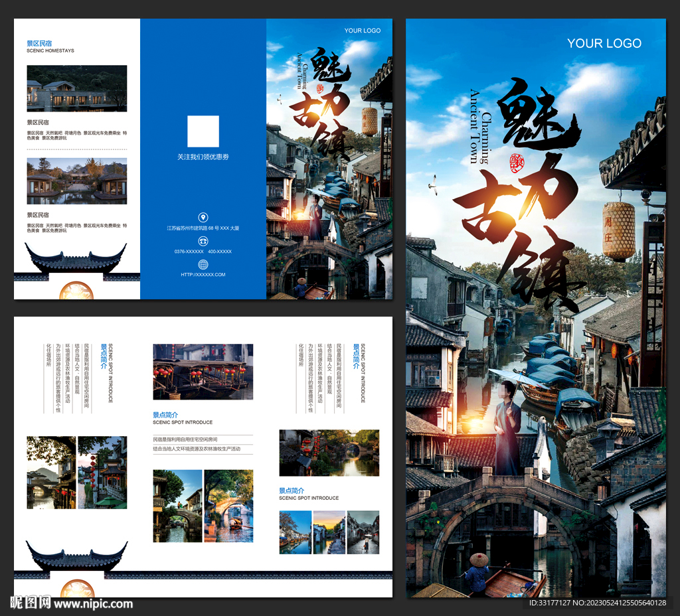
Task: Click the hanging lantern on the large cover
Action: coord(618,231)
